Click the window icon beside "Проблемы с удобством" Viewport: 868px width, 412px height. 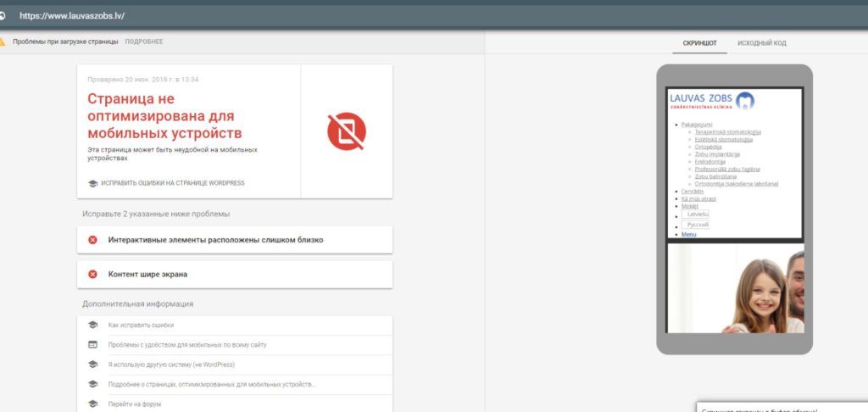(93, 345)
